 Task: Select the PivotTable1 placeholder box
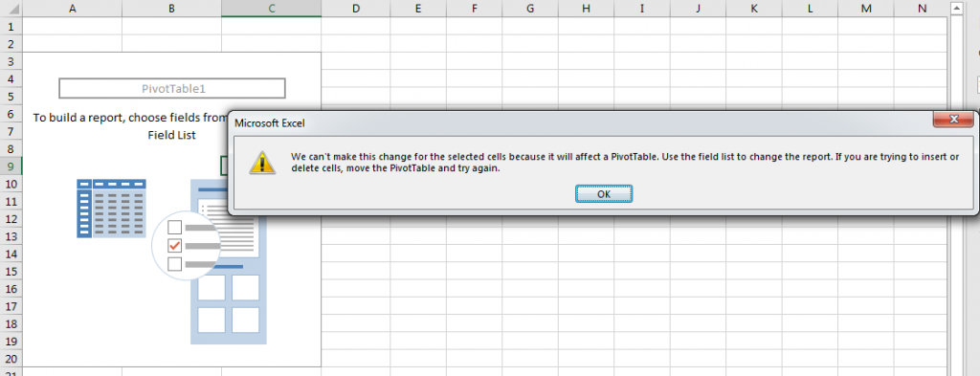(172, 89)
